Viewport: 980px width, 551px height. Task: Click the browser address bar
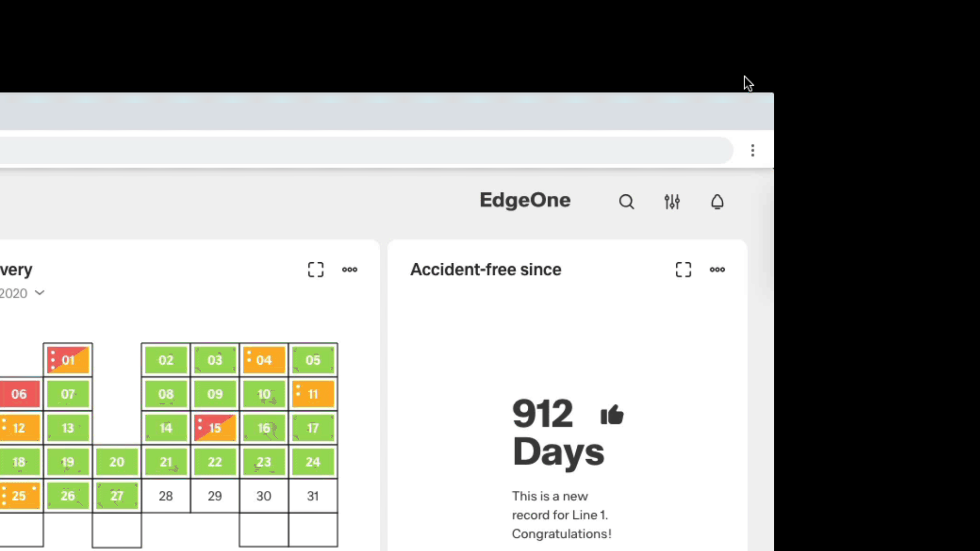(x=357, y=150)
